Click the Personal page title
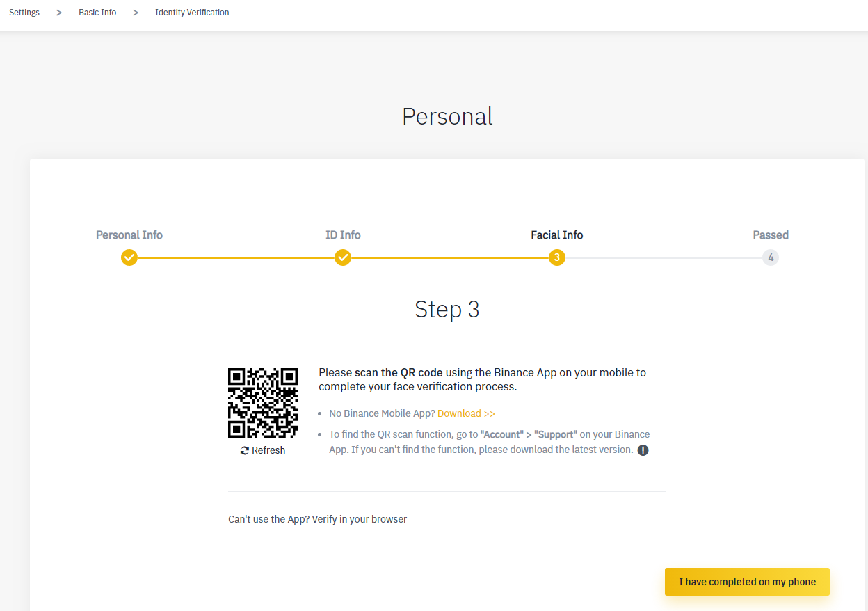Screen dimensions: 868x611 point(447,116)
